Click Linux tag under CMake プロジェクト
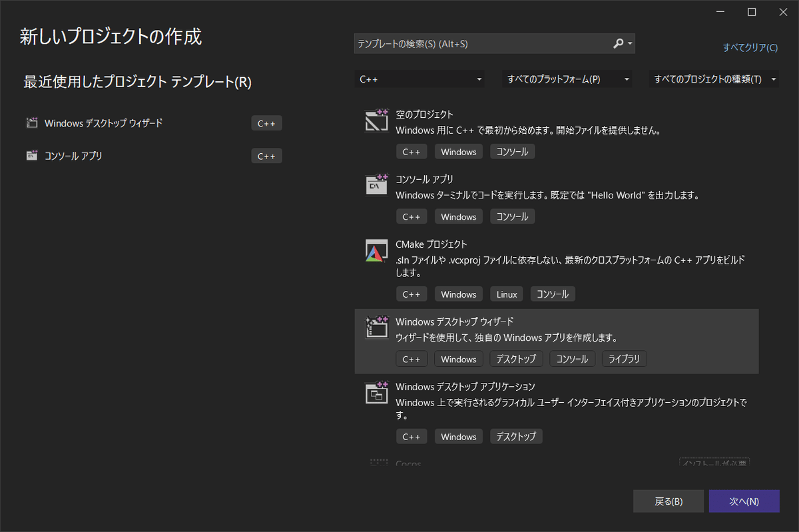 pyautogui.click(x=507, y=294)
